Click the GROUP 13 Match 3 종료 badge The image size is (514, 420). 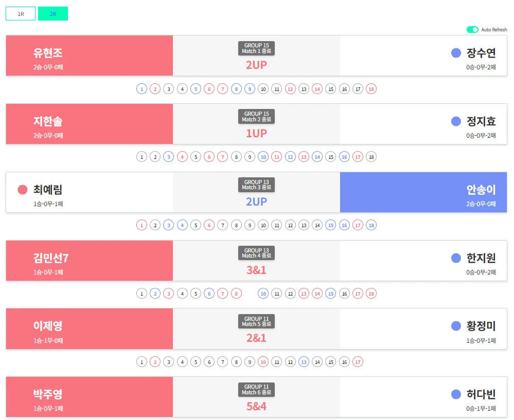coord(256,184)
